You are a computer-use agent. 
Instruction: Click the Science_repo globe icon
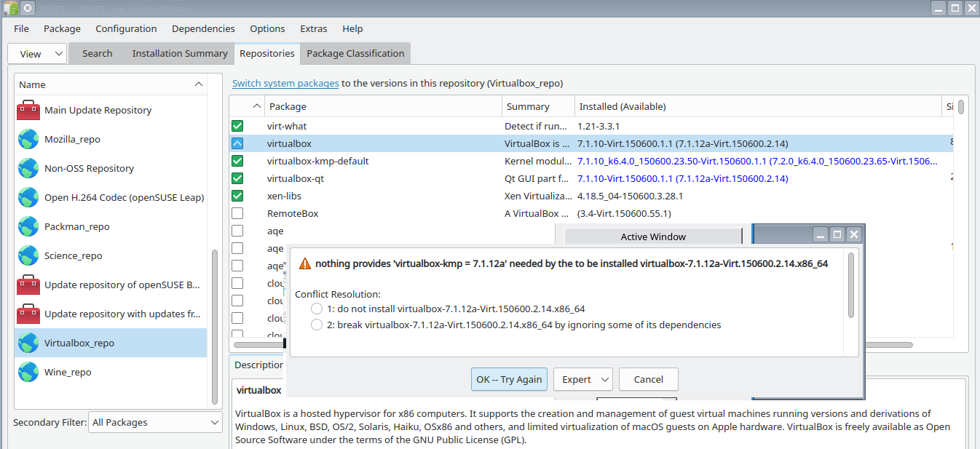tap(28, 255)
